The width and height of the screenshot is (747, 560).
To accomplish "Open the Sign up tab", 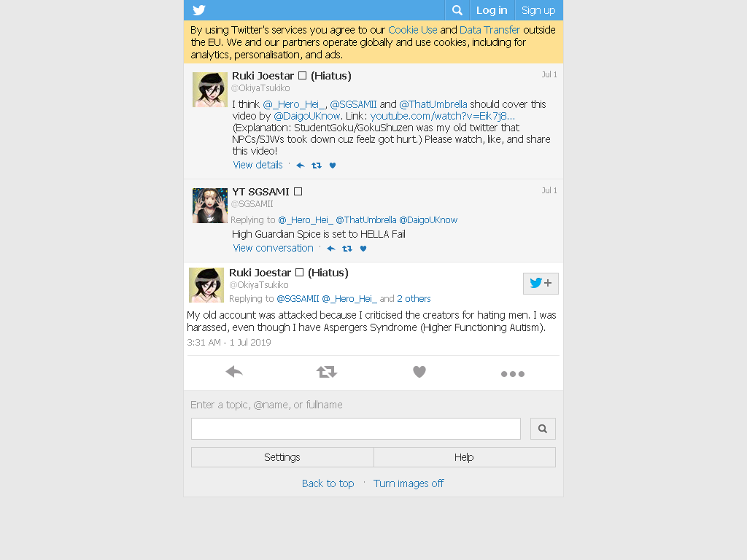I will 538,10.
